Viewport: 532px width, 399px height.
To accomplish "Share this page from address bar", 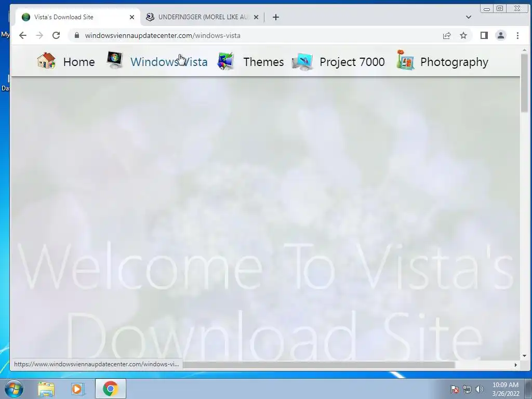I will tap(447, 35).
